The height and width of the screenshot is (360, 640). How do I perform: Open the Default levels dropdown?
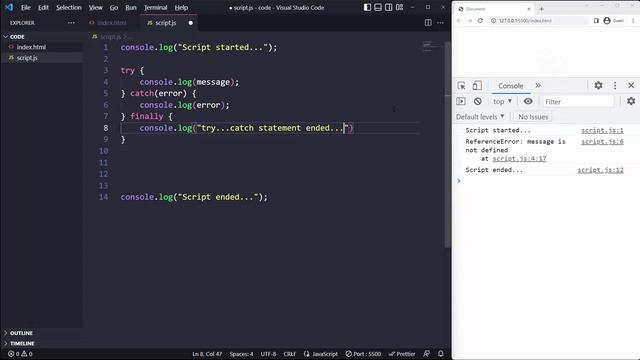point(480,117)
